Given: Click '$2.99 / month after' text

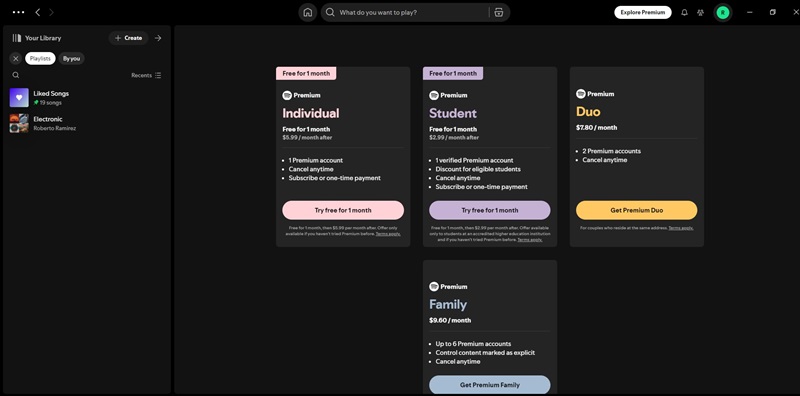Looking at the screenshot, I should [x=454, y=137].
